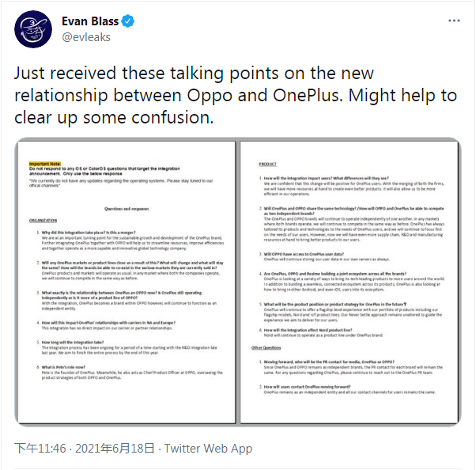Open the @evleaks handle link
Viewport: 476px width, 470px height.
point(88,36)
